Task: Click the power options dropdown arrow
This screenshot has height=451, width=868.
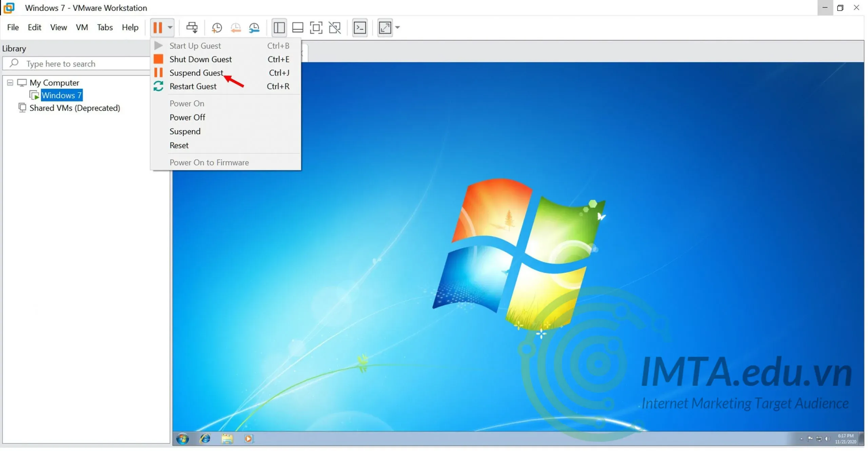Action: click(x=170, y=27)
